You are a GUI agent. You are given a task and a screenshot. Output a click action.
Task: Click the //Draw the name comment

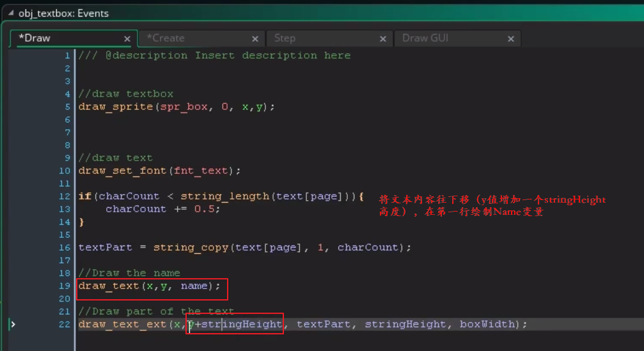coord(129,273)
